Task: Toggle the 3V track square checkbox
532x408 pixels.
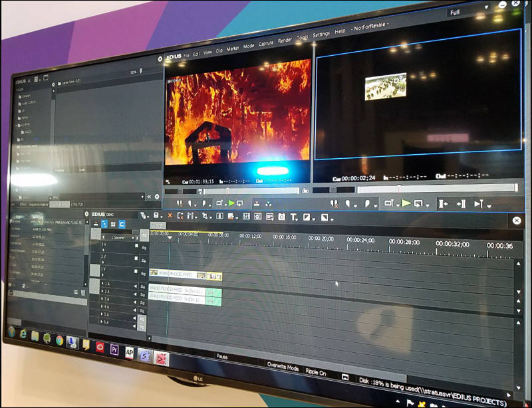Action: click(136, 246)
